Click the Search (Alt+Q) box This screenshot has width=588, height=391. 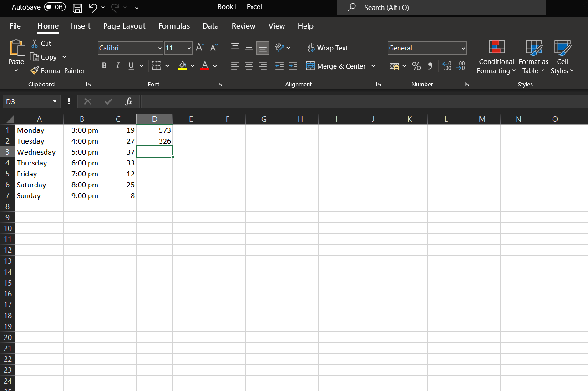441,7
